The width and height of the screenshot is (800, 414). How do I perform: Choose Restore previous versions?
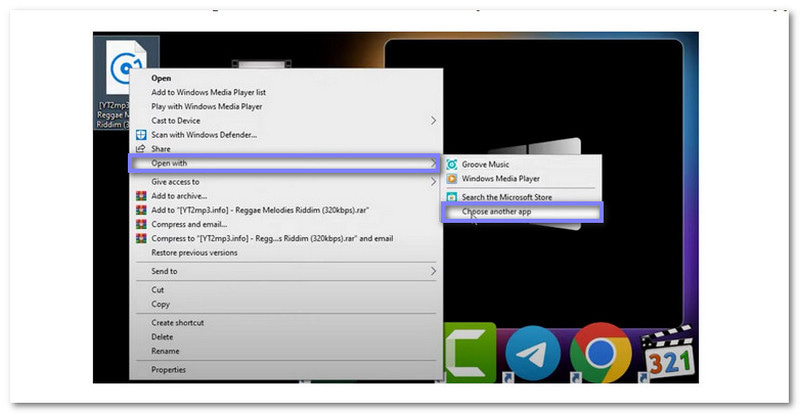(194, 253)
